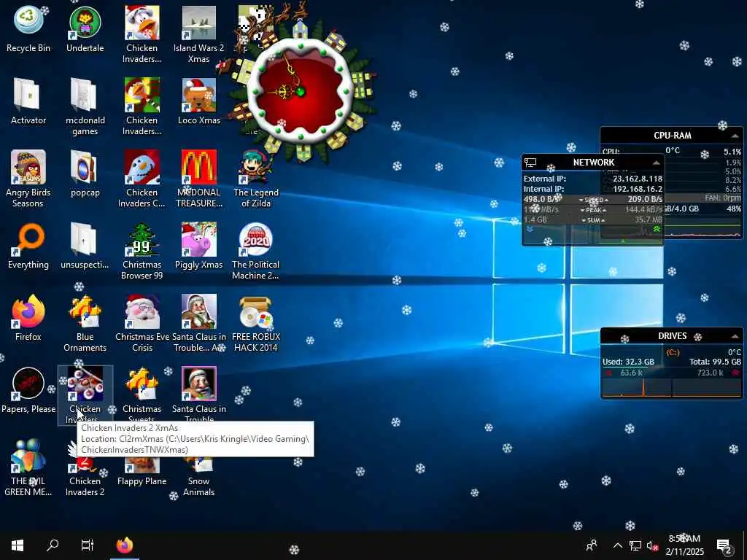Open the taskbar clock and date
The width and height of the screenshot is (747, 560).
pos(684,545)
